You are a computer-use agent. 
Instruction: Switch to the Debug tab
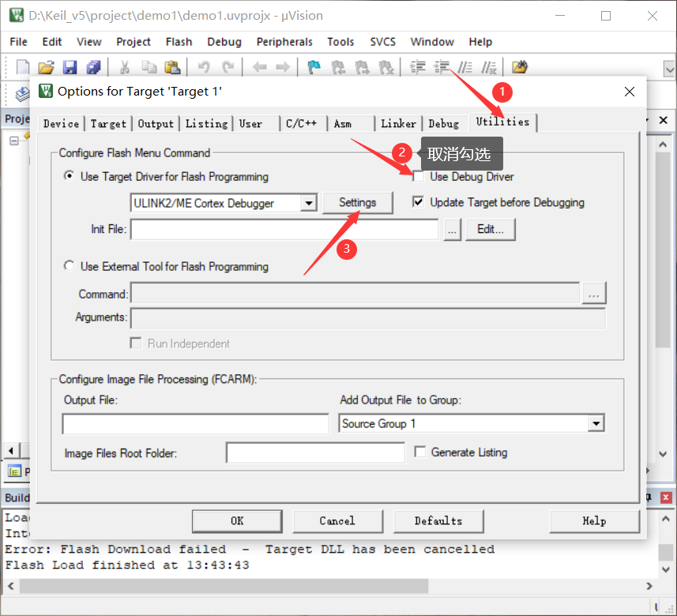pos(444,122)
